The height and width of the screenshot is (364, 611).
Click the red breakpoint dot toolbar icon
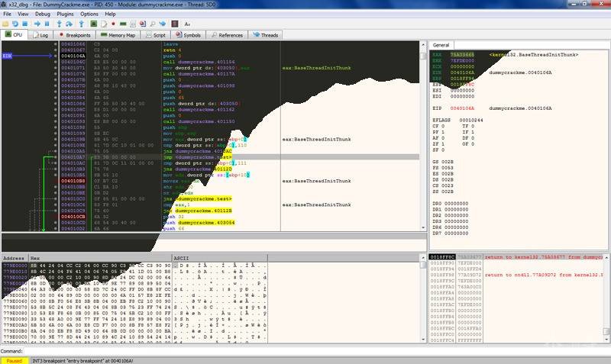point(113,24)
